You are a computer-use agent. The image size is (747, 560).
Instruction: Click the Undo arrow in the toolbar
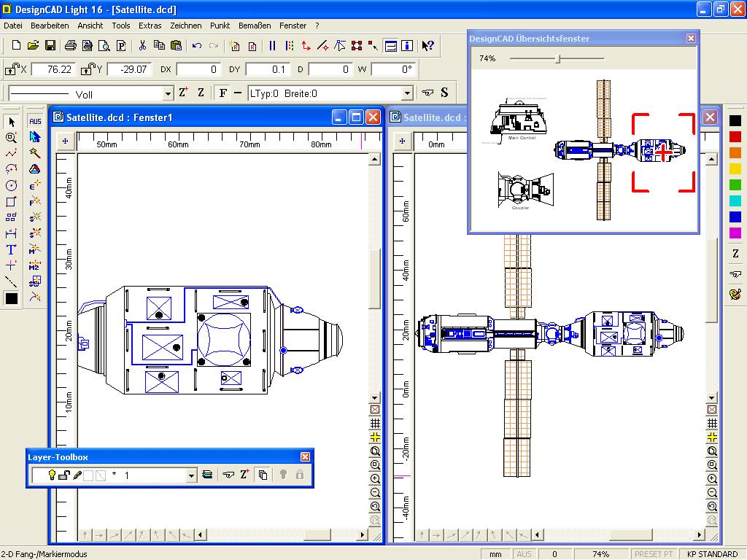196,45
